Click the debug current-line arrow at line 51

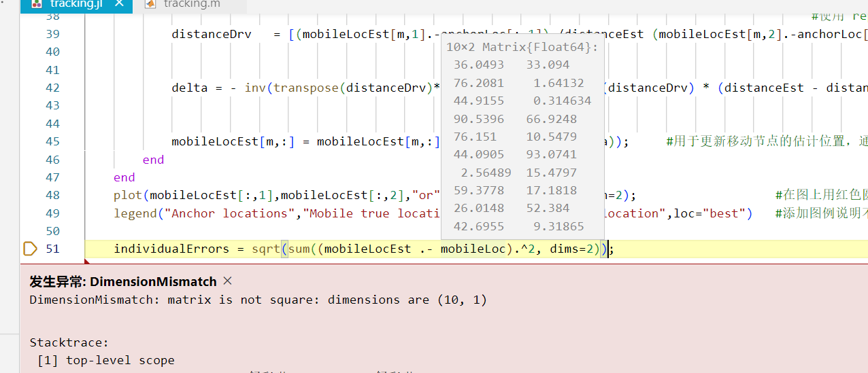[30, 249]
